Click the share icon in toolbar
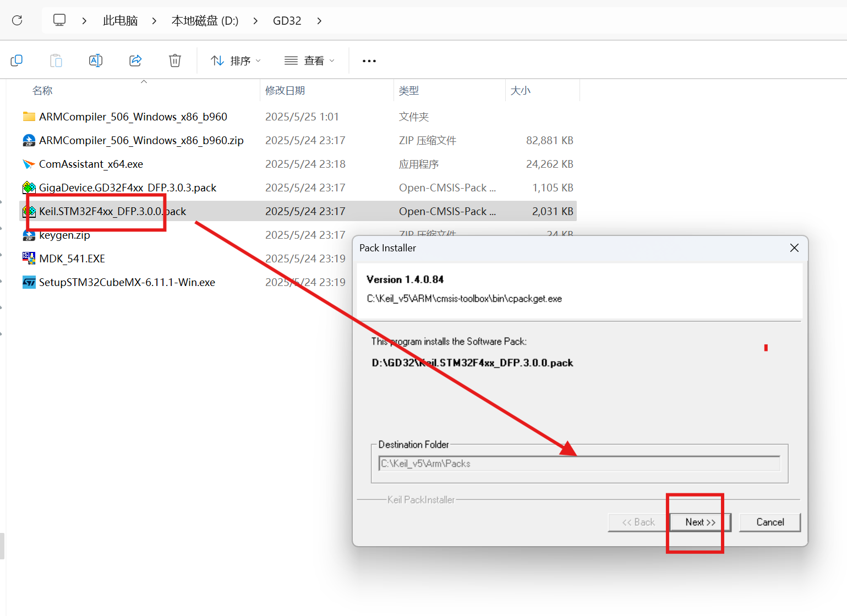Image resolution: width=847 pixels, height=616 pixels. point(135,61)
